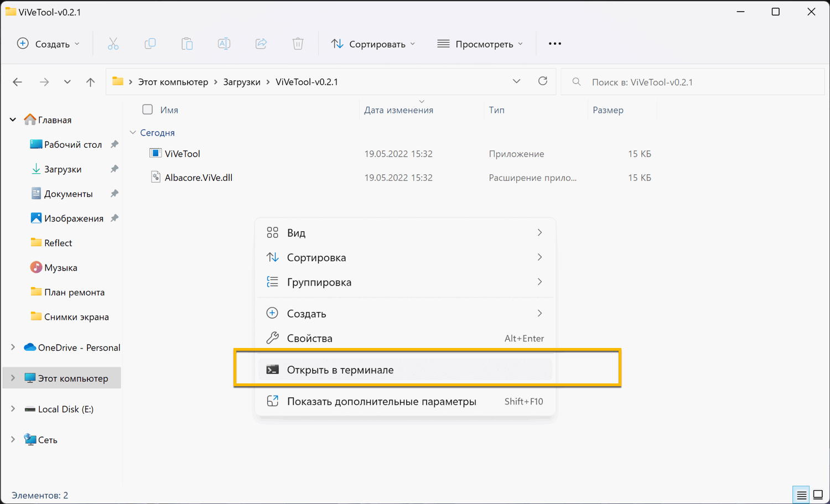Viewport: 830px width, 504px height.
Task: Click Загрузки in the address breadcrumb
Action: click(x=242, y=82)
